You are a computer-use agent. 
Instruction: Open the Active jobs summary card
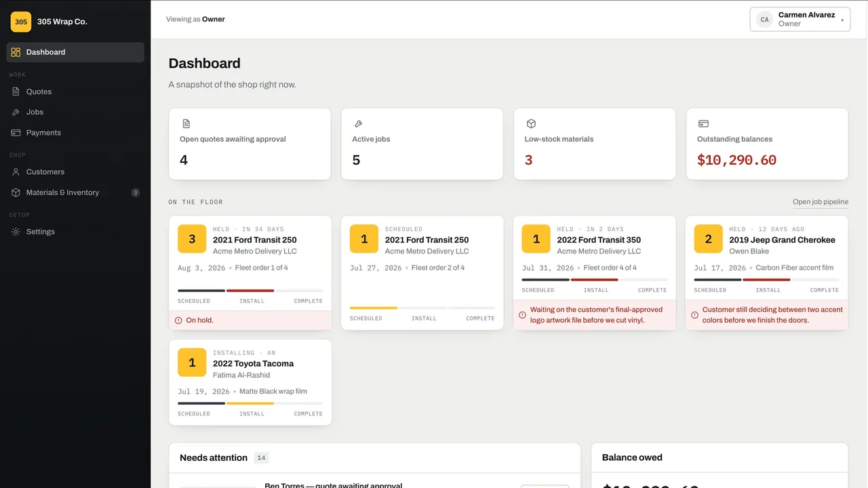(x=422, y=144)
